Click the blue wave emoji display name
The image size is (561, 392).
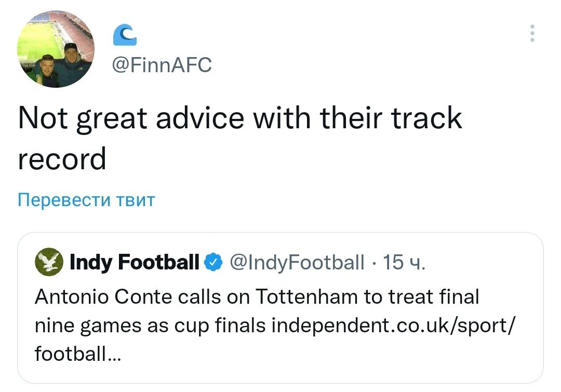click(125, 36)
